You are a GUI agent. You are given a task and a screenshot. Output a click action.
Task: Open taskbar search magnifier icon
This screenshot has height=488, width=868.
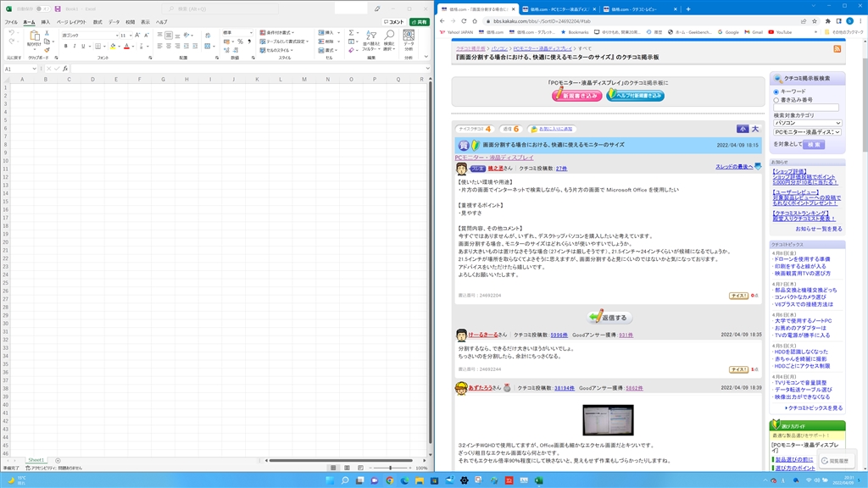tap(345, 480)
